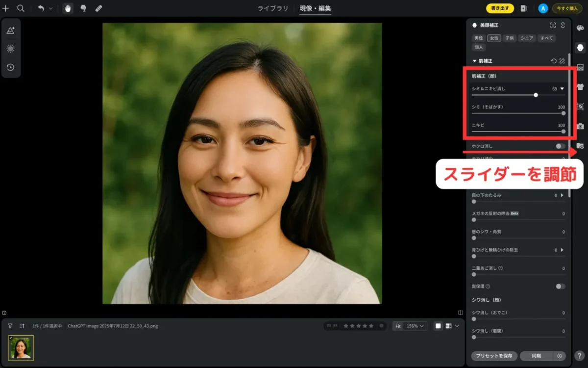Image resolution: width=588 pixels, height=368 pixels.
Task: Open the portrait face retouch panel
Action: [x=580, y=48]
